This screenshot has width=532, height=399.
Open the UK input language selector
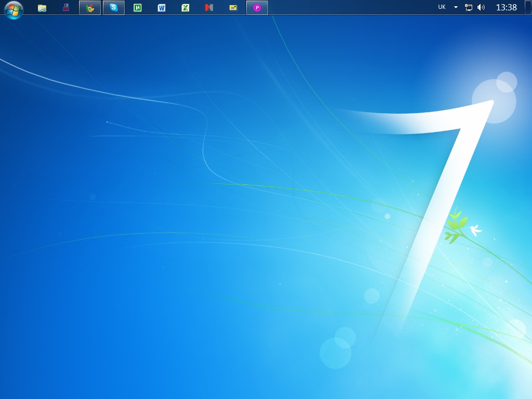pyautogui.click(x=442, y=7)
